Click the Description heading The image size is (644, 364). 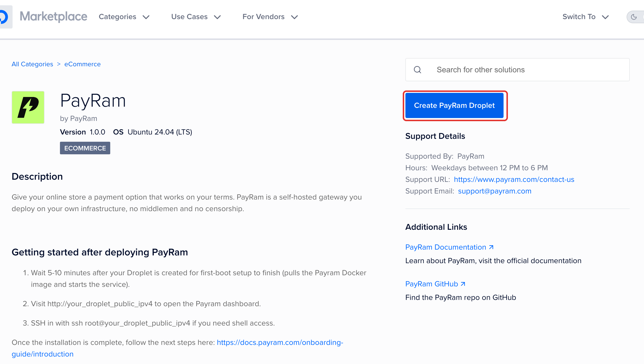tap(37, 176)
